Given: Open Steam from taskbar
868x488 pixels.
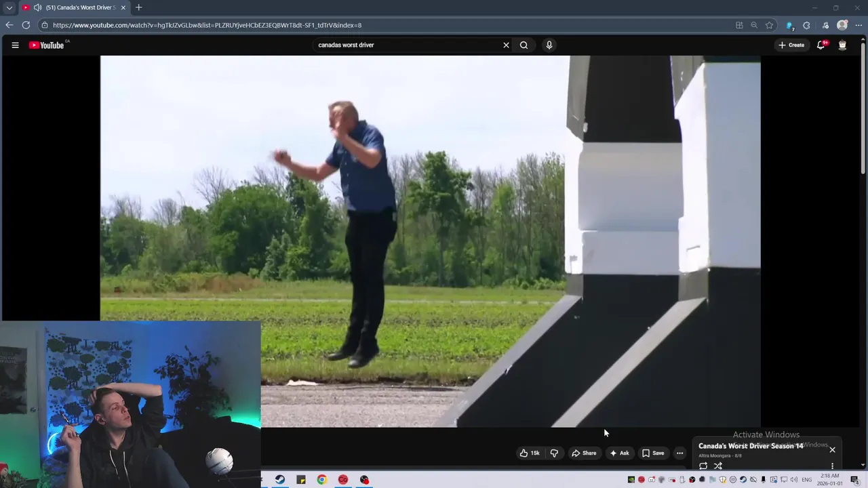Looking at the screenshot, I should pyautogui.click(x=279, y=480).
